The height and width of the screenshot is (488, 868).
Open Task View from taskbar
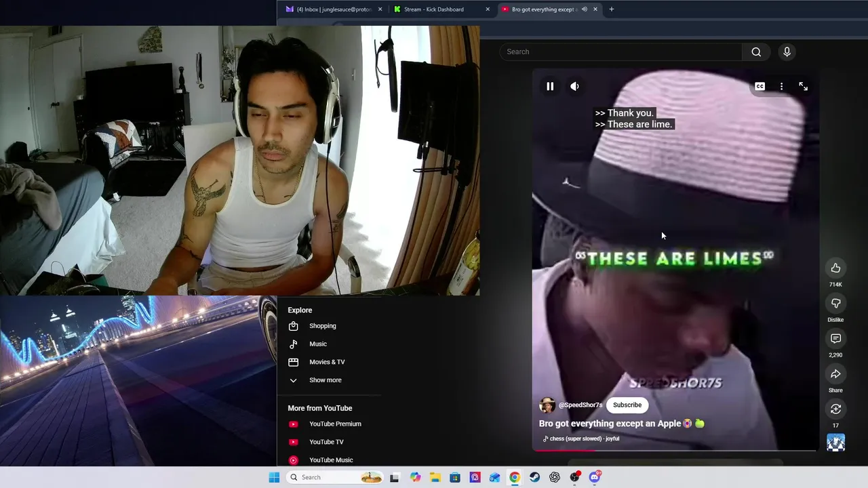pos(395,477)
